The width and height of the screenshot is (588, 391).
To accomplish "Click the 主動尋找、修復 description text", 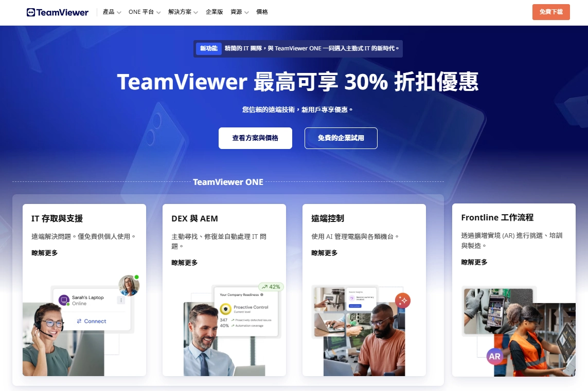I will [x=219, y=241].
